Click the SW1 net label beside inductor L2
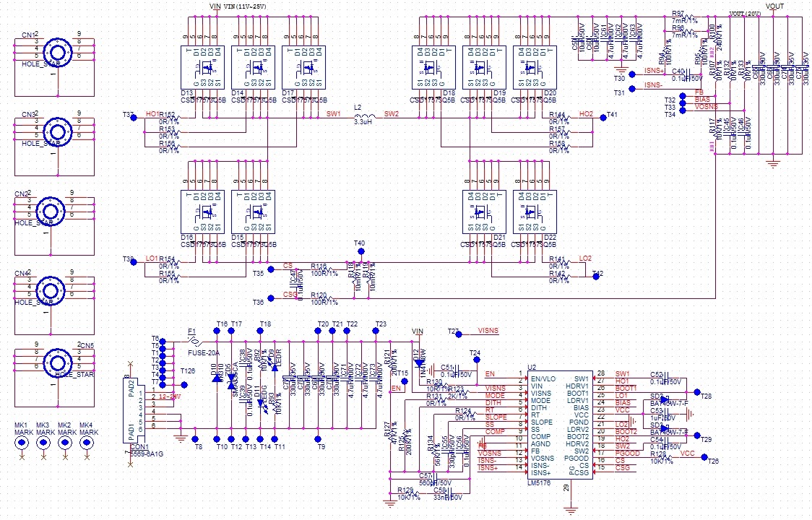This screenshot has height=520, width=812. 334,114
